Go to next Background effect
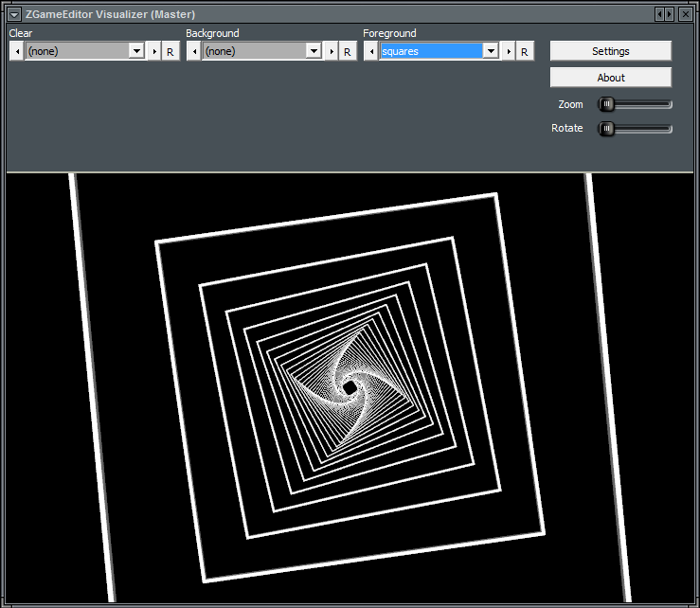 point(332,51)
